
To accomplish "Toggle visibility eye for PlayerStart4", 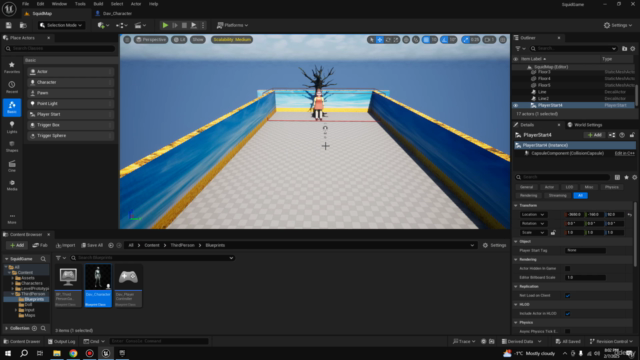I will tap(516, 105).
